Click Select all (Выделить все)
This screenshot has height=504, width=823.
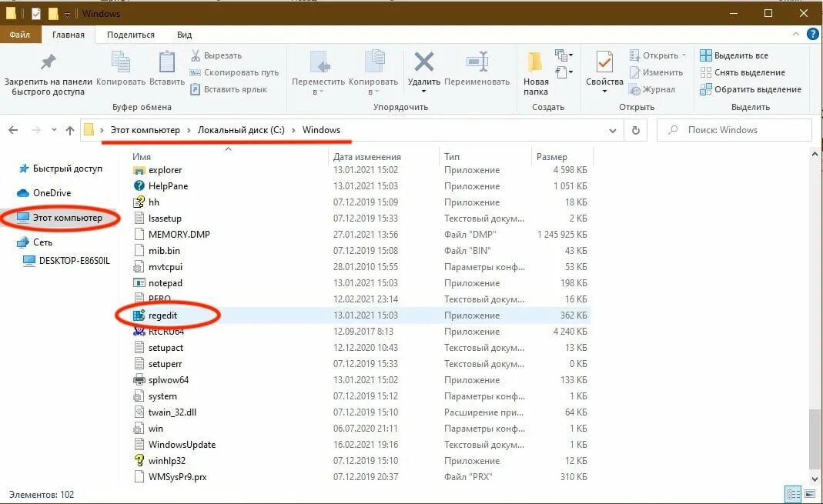click(x=734, y=55)
